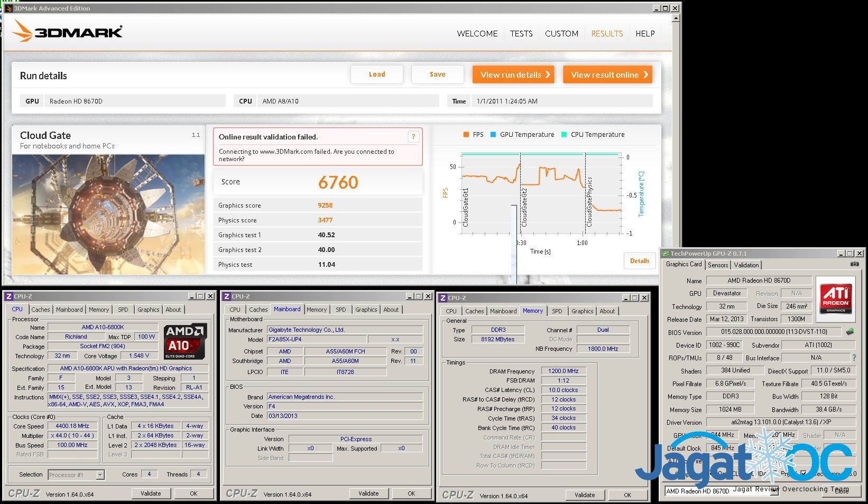Click the Cloud Gate preview thumbnail
This screenshot has height=504, width=868.
pos(108,214)
